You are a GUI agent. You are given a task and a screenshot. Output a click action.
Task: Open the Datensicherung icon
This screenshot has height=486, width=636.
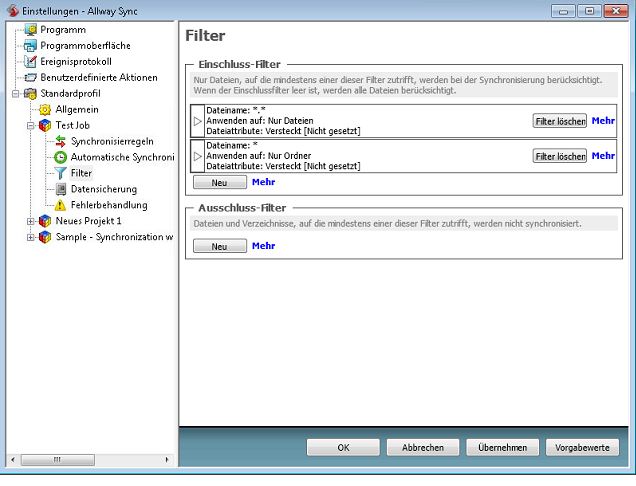tap(61, 189)
